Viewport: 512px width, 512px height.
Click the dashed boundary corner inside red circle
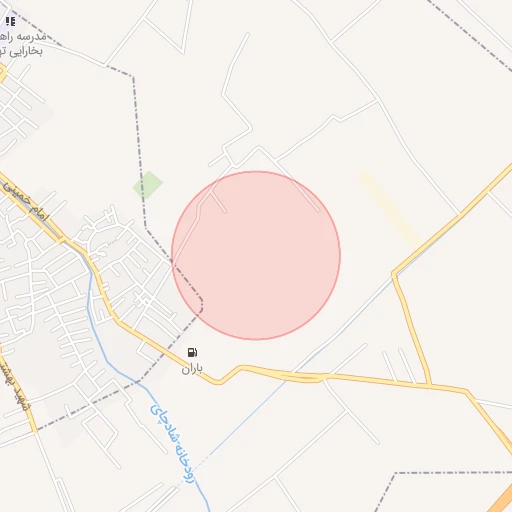tap(201, 302)
